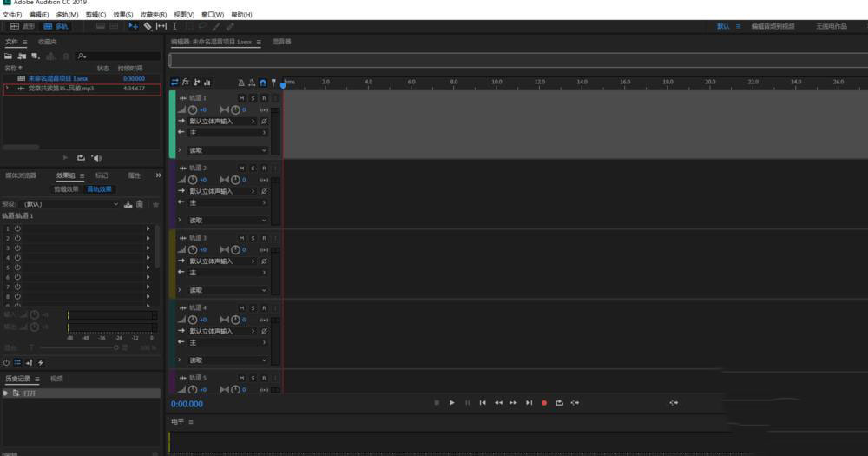Open track 1 input dropdown 默认立体声输入
The image size is (868, 456).
pos(222,121)
